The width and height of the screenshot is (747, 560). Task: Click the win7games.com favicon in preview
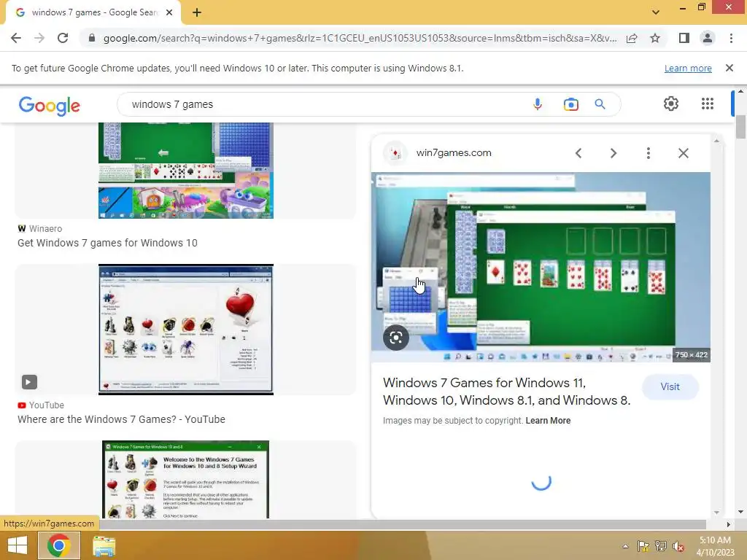tap(395, 153)
